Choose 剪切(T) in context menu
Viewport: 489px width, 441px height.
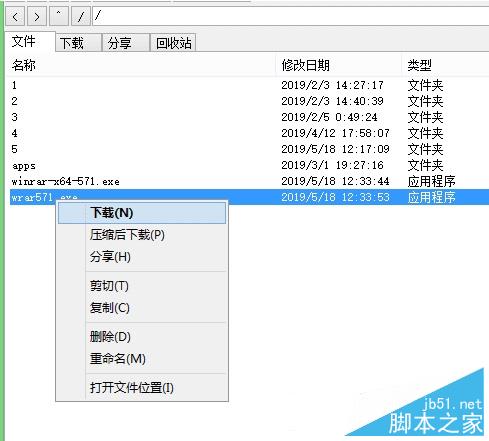click(142, 286)
